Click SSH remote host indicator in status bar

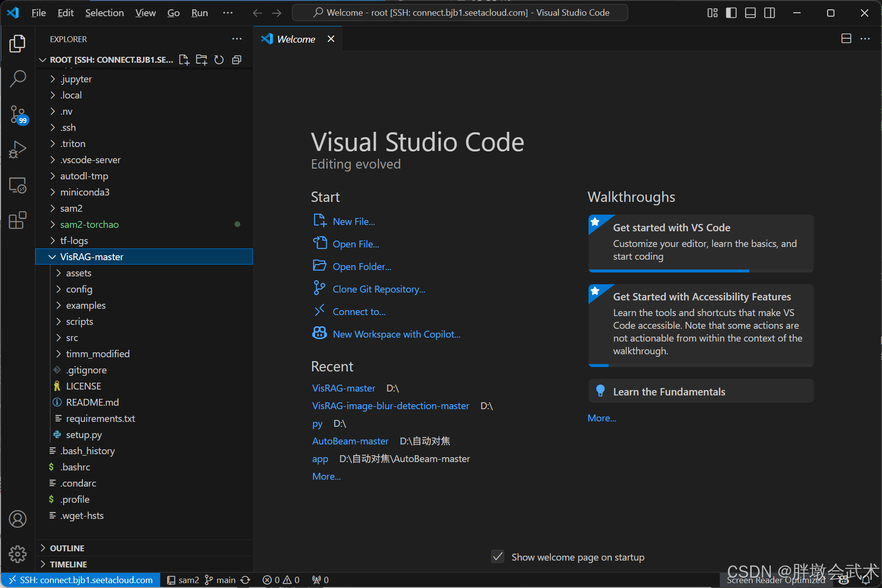click(81, 580)
